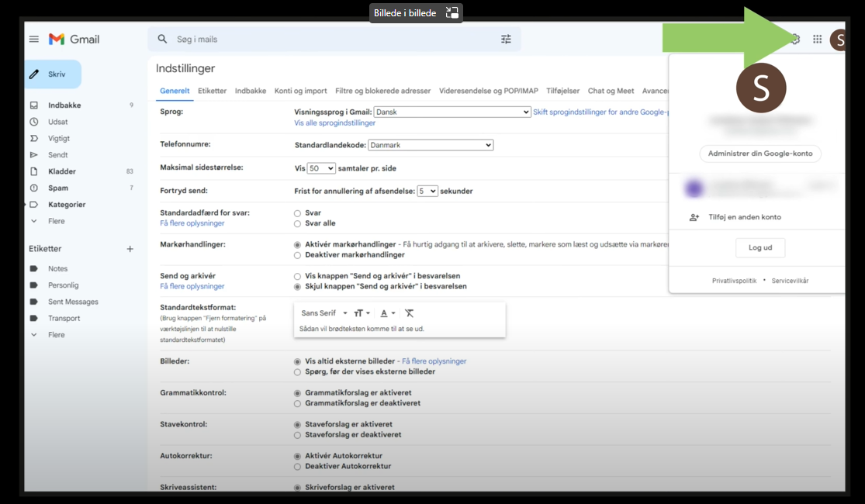Select Deaktiver Autokorrektur option
865x504 pixels.
[297, 467]
